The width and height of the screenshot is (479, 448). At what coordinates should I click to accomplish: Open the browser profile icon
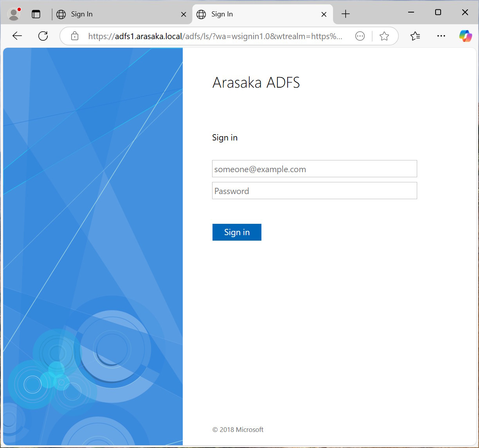click(x=14, y=14)
